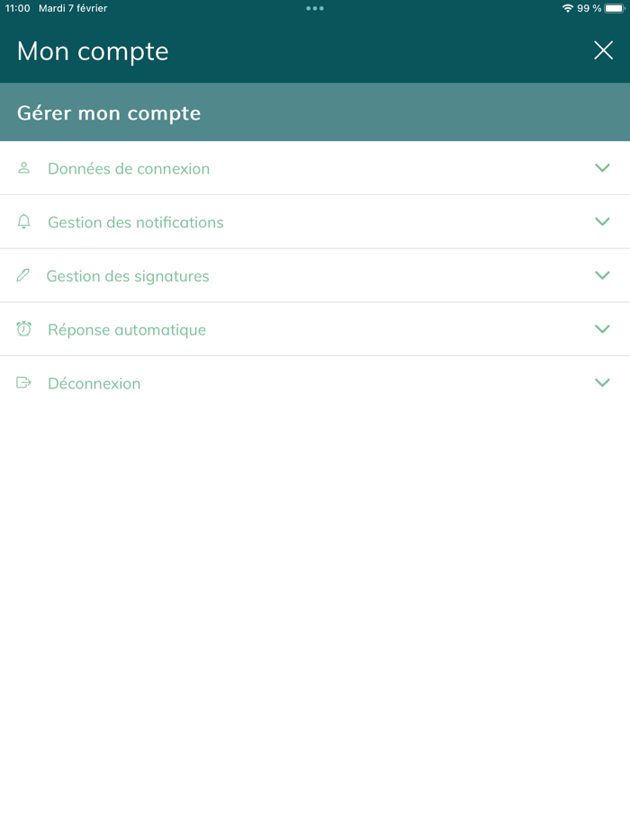Click the battery icon in the status bar
Viewport: 630px width, 840px height.
[615, 8]
